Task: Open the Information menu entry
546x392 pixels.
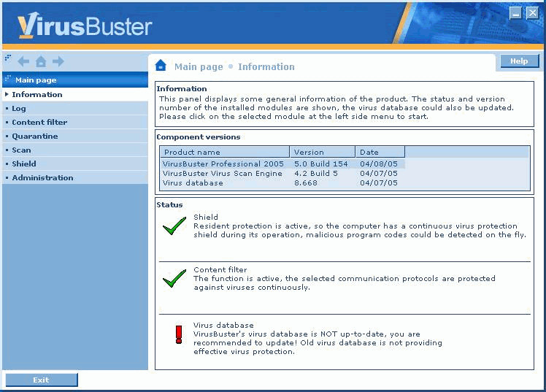Action: pyautogui.click(x=75, y=94)
